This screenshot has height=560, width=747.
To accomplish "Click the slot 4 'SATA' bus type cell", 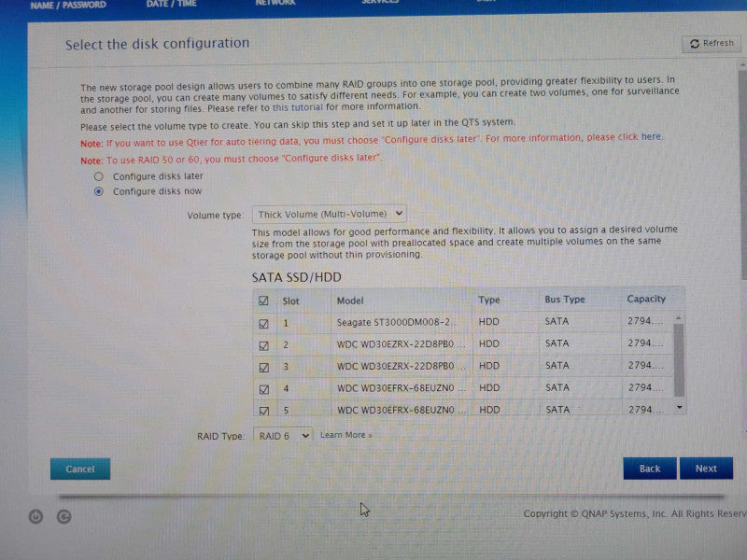I will pos(557,387).
